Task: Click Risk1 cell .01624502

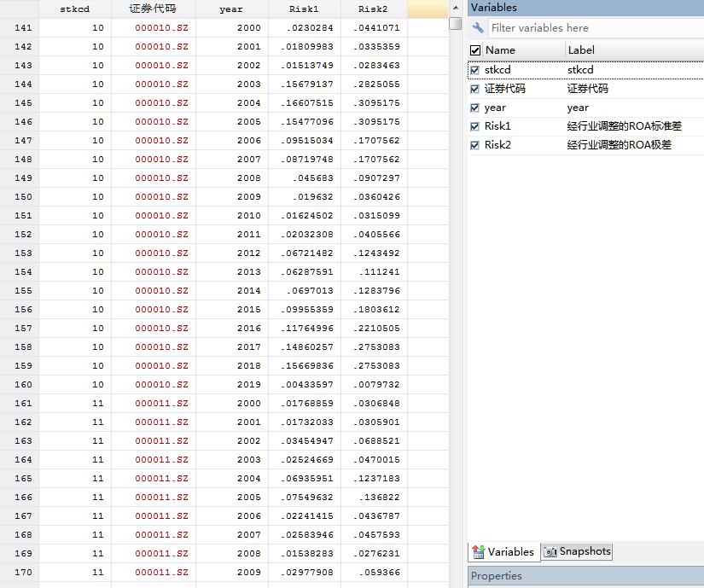Action: [305, 216]
